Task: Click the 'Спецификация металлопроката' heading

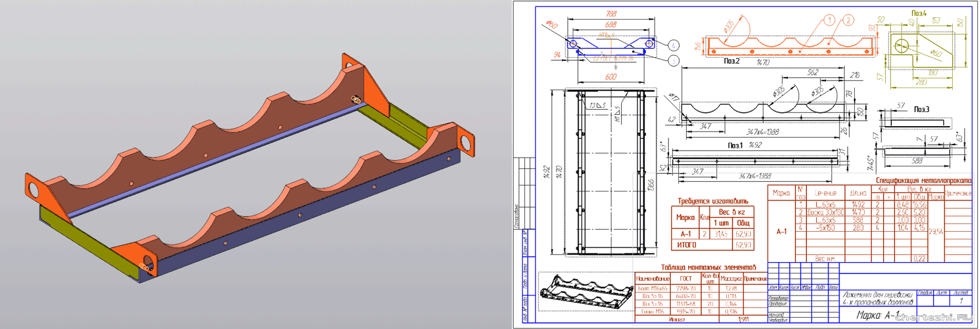Action: click(923, 181)
